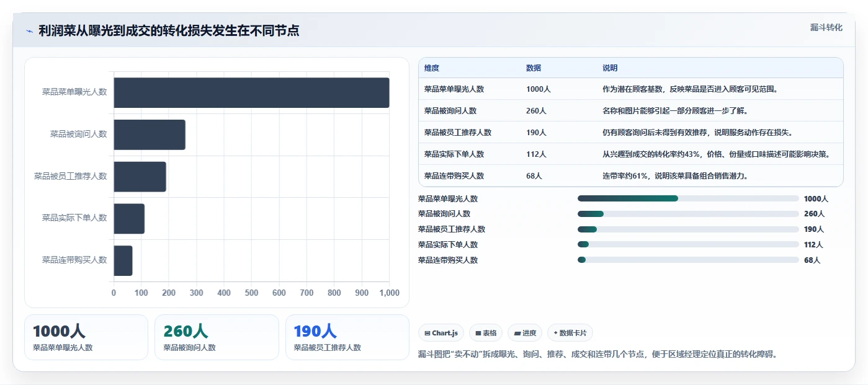The image size is (868, 385).
Task: Click the 菜品被员工推荐人数 progress bar
Action: (x=688, y=229)
